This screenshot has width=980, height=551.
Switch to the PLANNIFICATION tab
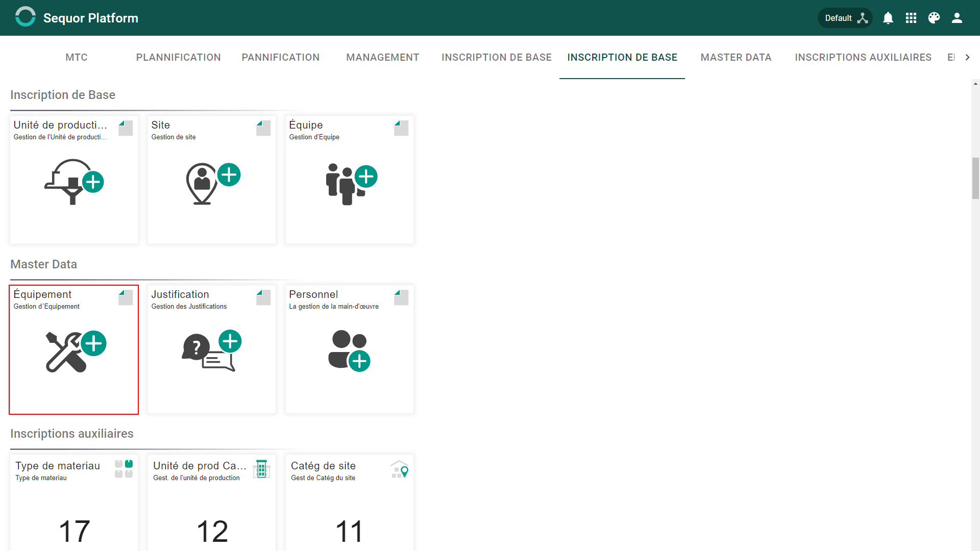tap(179, 57)
